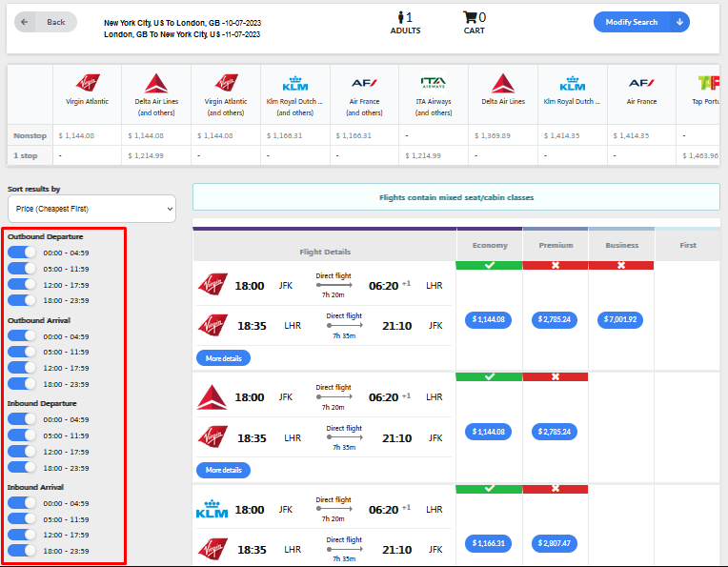
Task: Switch to the Premium cabin tab
Action: pyautogui.click(x=556, y=245)
